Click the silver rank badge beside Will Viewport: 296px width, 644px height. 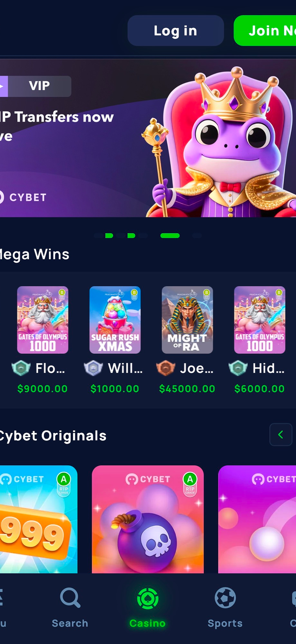click(93, 368)
